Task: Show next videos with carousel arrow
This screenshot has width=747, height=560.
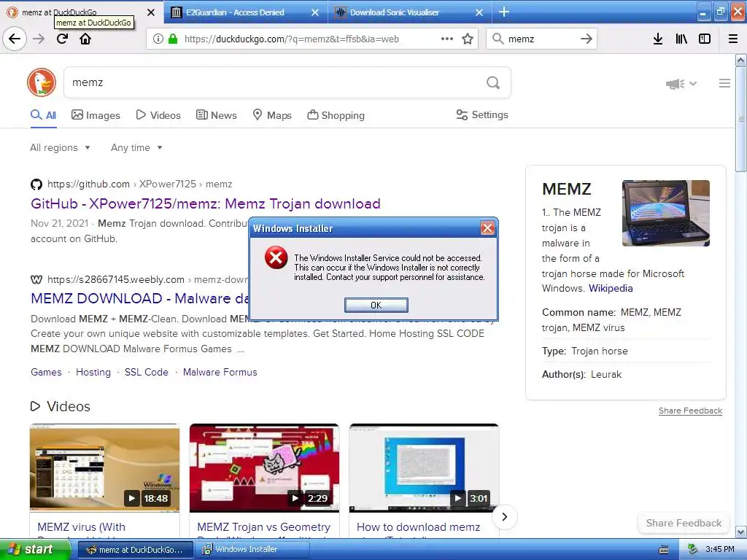Action: pos(505,517)
